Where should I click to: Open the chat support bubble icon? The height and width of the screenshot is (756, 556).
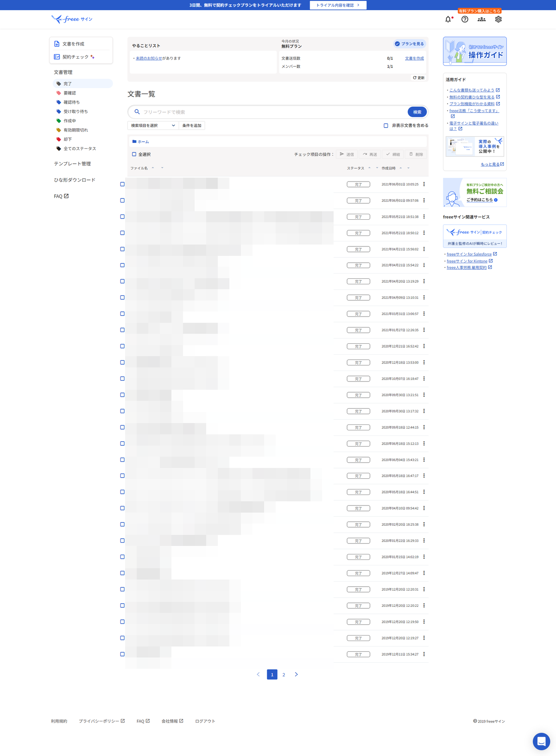(541, 741)
